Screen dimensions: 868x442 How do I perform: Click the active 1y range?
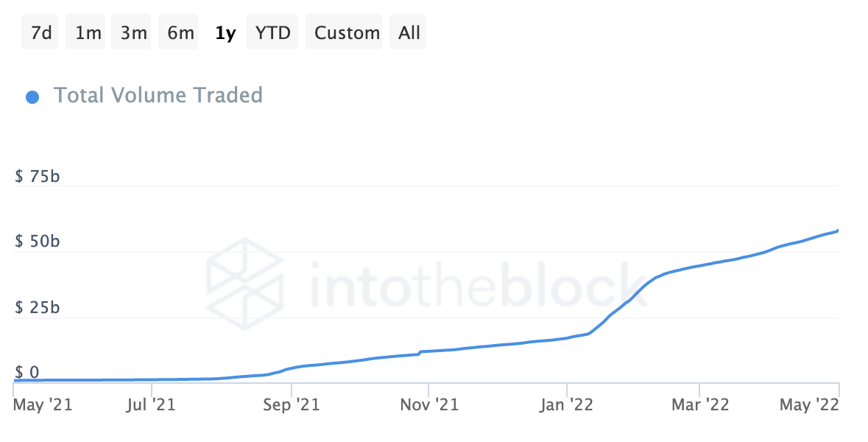point(225,32)
